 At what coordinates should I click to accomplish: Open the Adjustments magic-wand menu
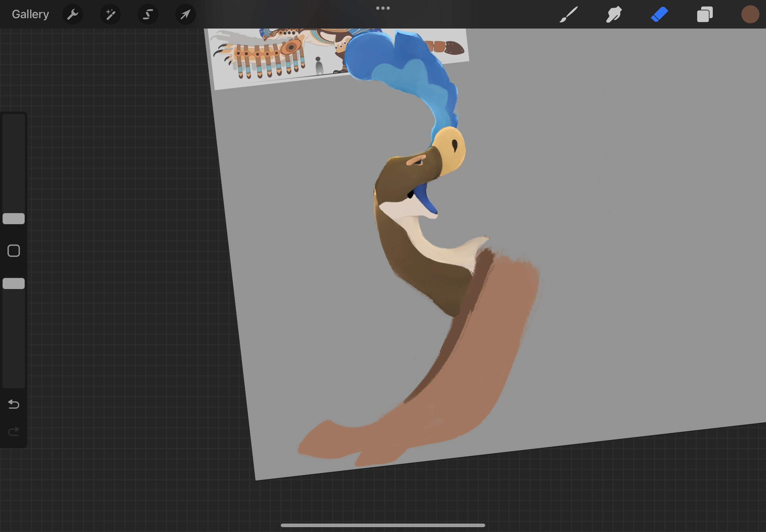pos(110,14)
